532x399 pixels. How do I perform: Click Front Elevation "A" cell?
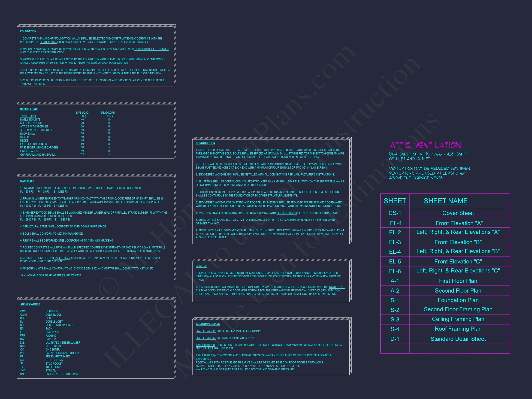pos(459,223)
